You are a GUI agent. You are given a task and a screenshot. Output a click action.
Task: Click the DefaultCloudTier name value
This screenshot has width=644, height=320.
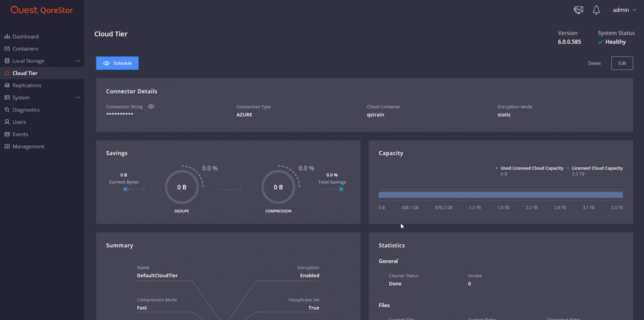click(x=157, y=276)
